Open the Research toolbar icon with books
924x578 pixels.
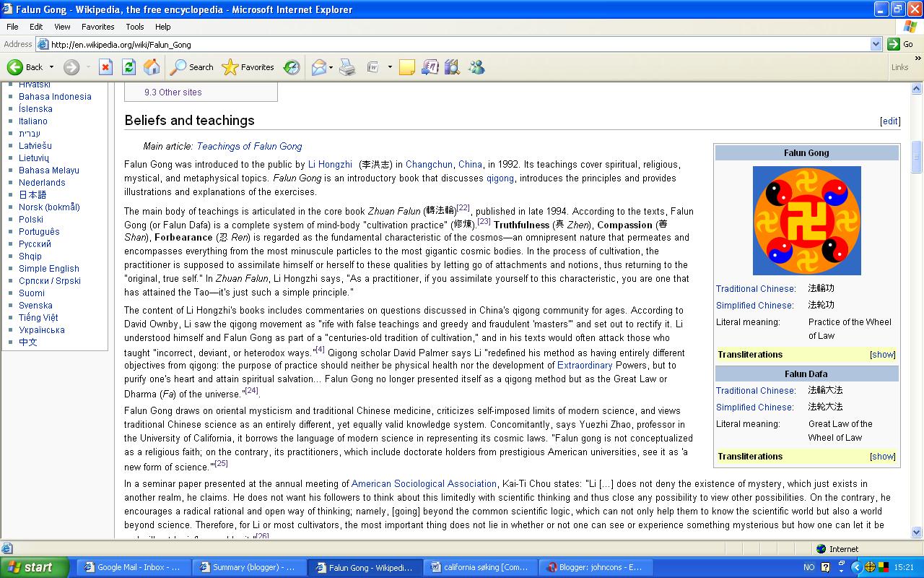pyautogui.click(x=453, y=67)
